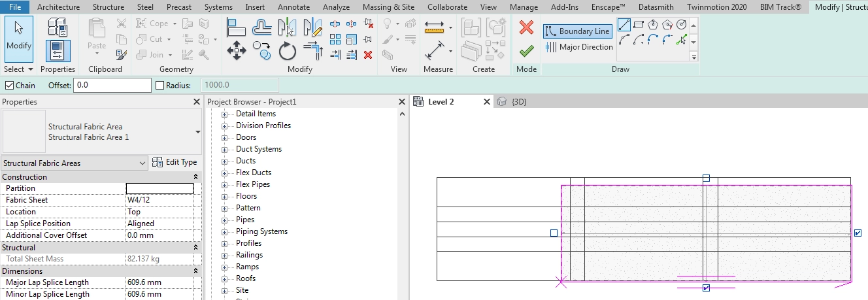Screen dimensions: 868x300
Task: Toggle the checkbox below bottom boundary edge
Action: click(706, 288)
